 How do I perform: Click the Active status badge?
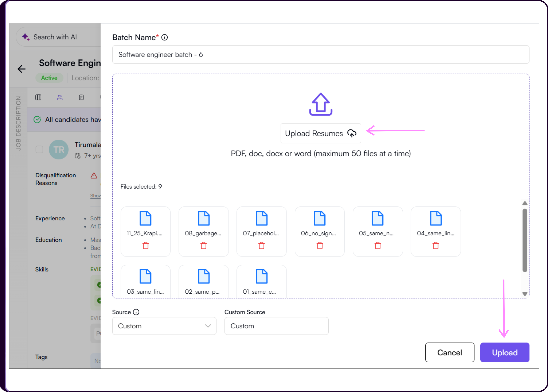point(49,78)
